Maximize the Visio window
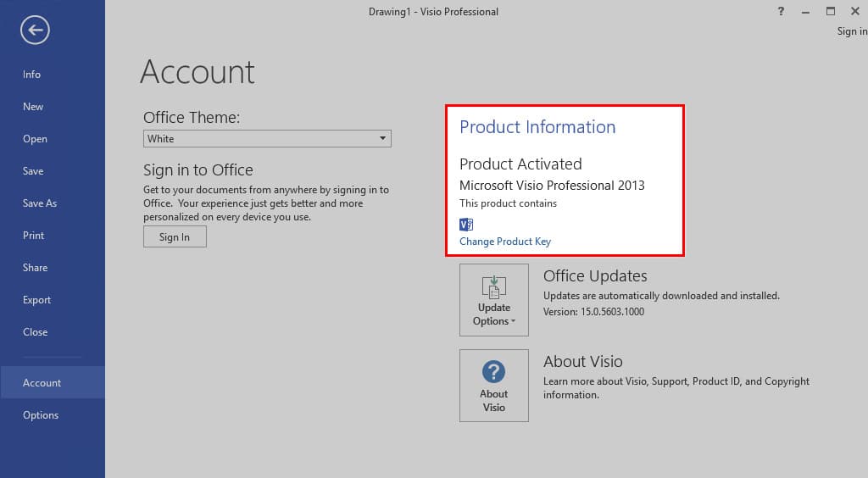 831,11
